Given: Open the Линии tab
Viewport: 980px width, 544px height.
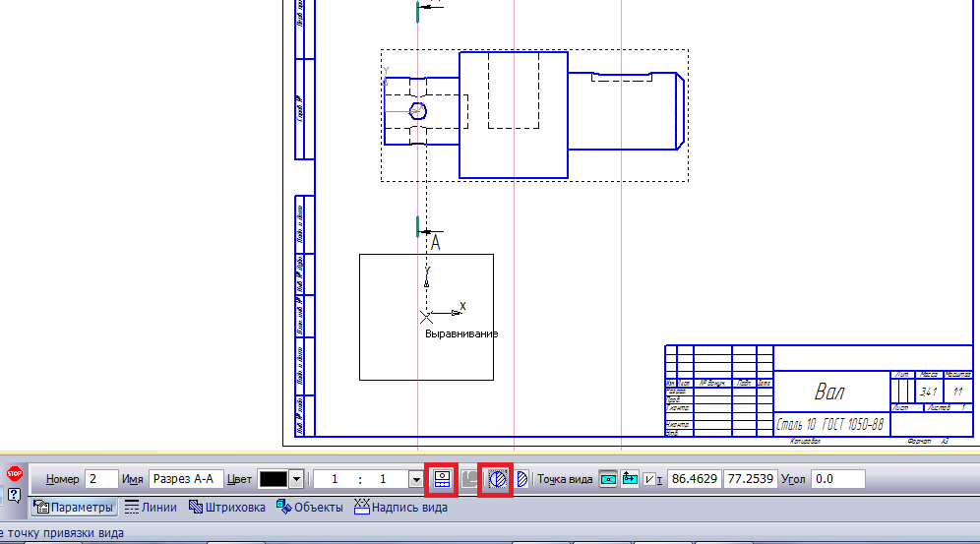Looking at the screenshot, I should (x=151, y=508).
